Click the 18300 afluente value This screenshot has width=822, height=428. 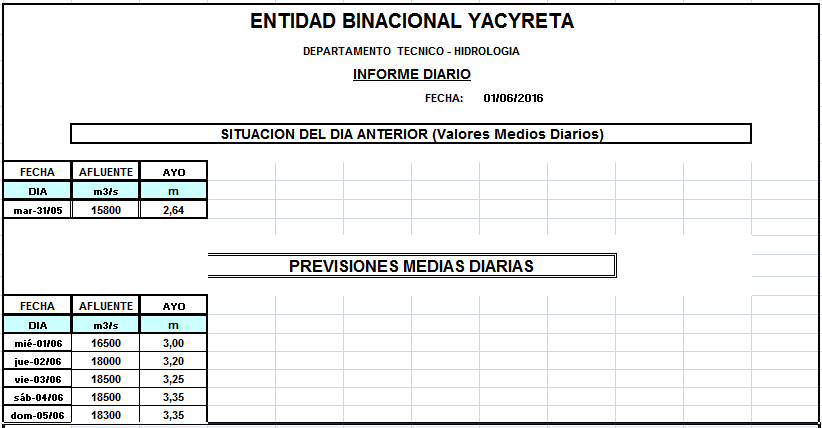coord(105,414)
